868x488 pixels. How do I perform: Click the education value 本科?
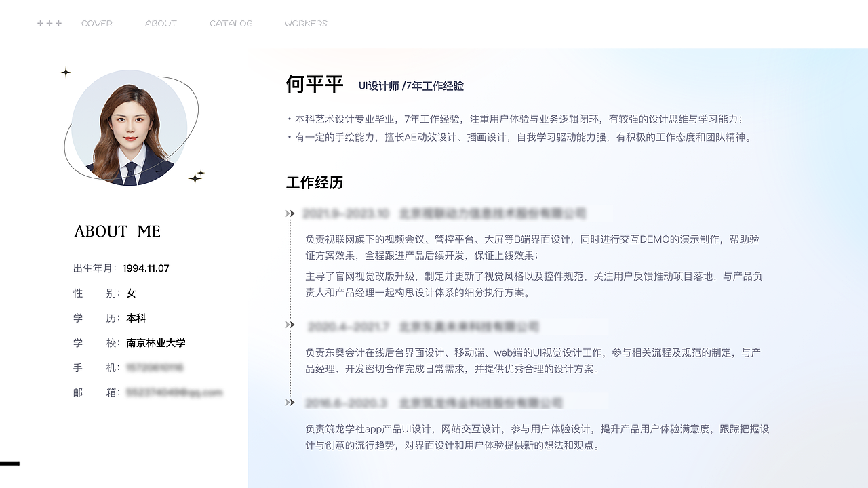click(x=136, y=318)
